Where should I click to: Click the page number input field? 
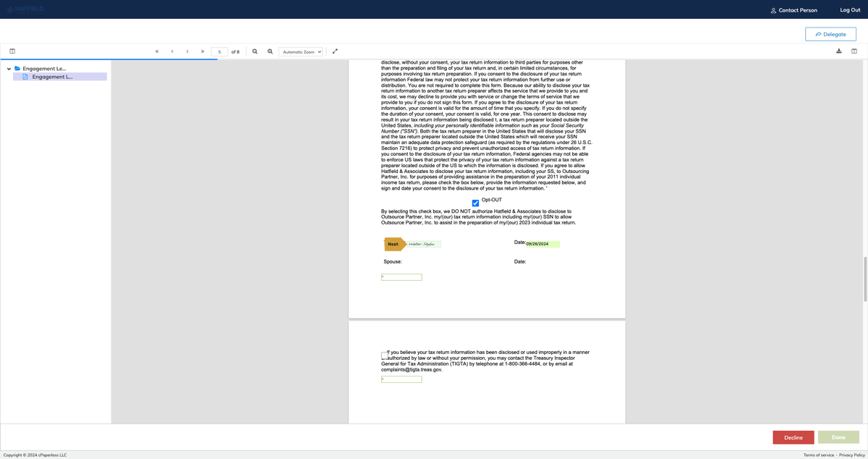pos(219,51)
